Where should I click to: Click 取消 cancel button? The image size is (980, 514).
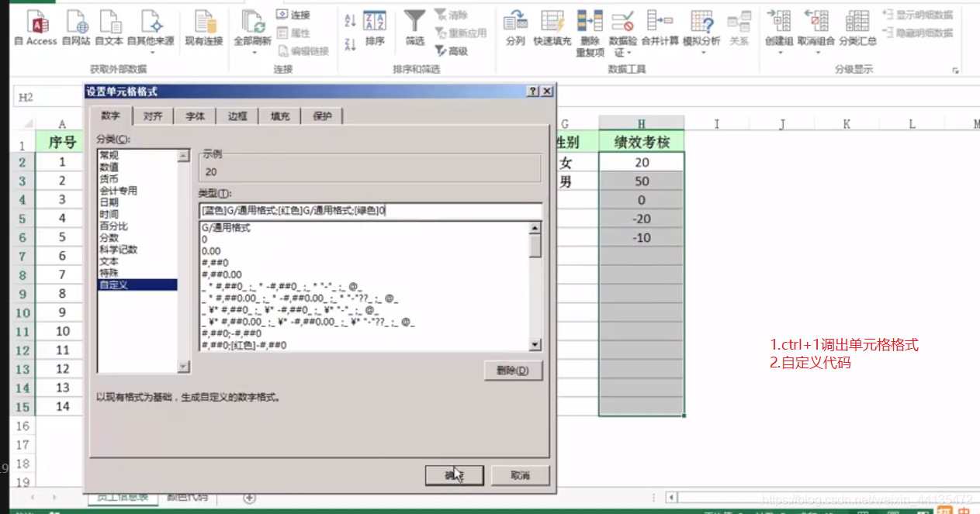click(x=521, y=475)
